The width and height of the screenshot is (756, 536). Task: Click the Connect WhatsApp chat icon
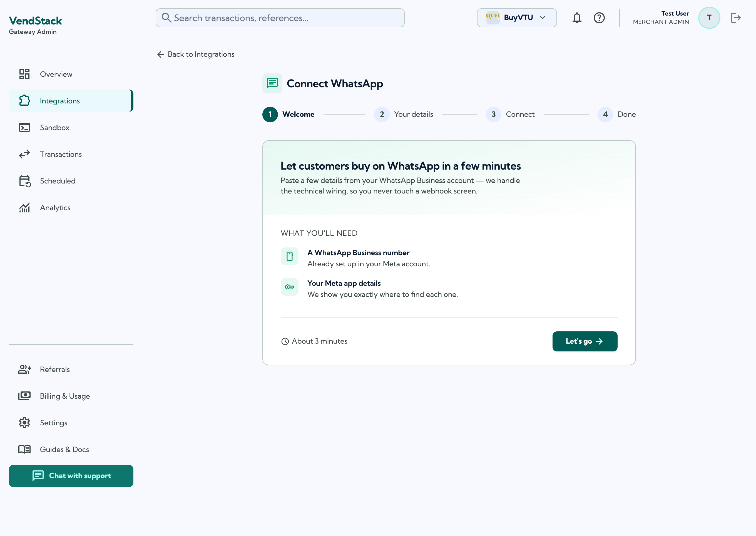click(272, 83)
